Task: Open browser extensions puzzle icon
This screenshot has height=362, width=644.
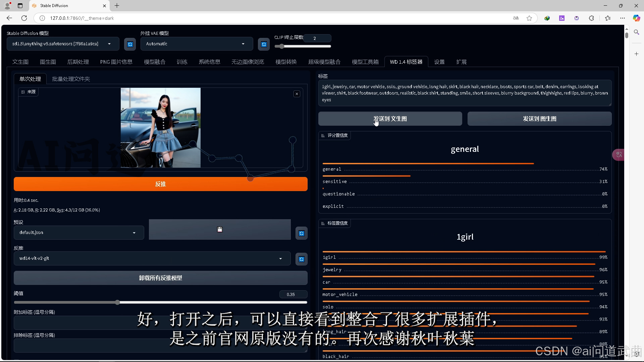Action: tap(591, 18)
